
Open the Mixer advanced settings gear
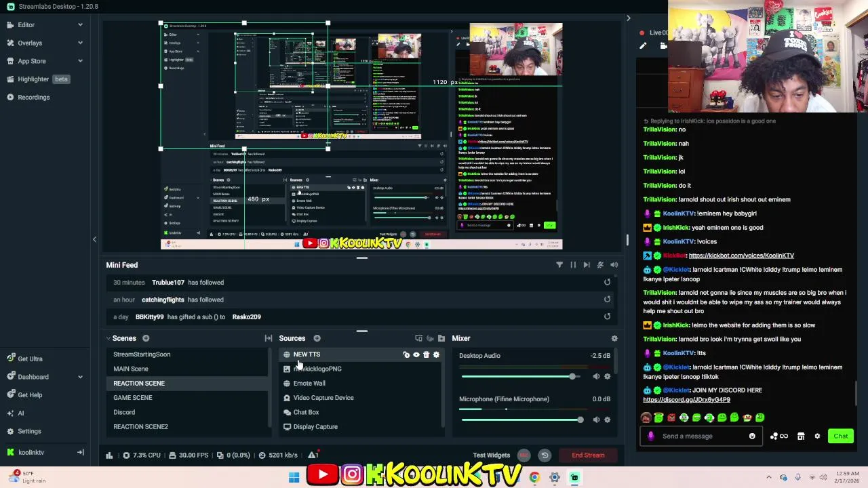coord(614,338)
